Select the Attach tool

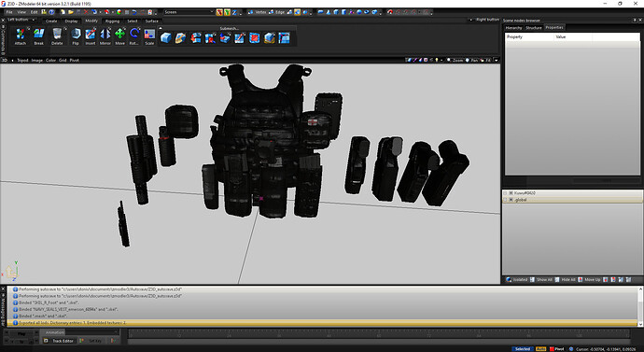tap(21, 36)
